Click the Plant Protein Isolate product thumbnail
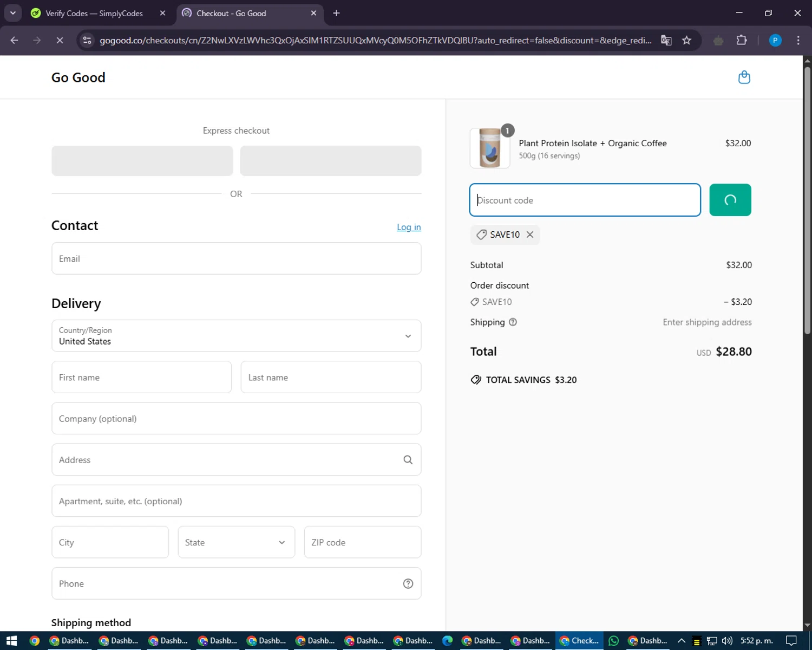812x650 pixels. (490, 148)
